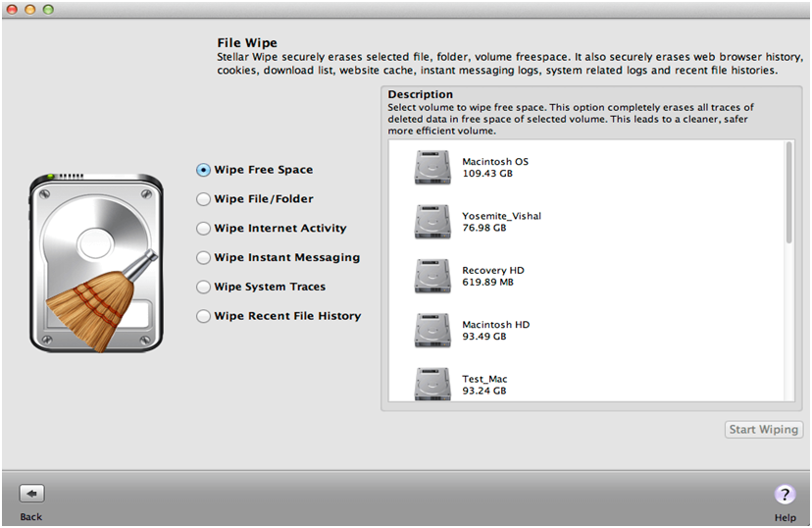Click the 76.98 GB size text

click(x=484, y=228)
